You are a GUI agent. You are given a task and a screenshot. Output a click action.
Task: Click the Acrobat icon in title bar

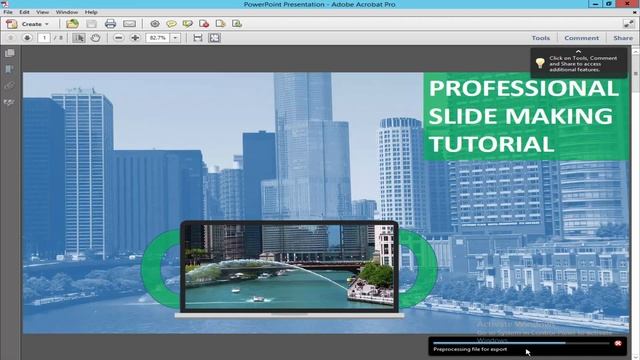4,4
